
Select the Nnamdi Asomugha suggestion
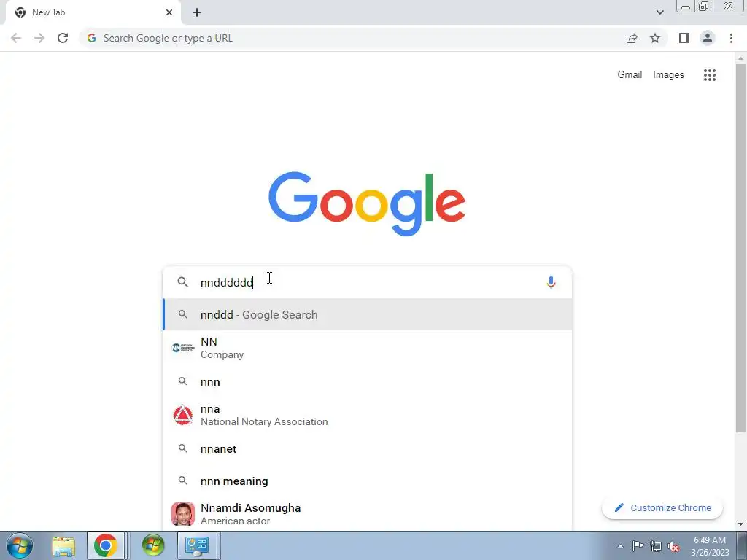click(368, 514)
